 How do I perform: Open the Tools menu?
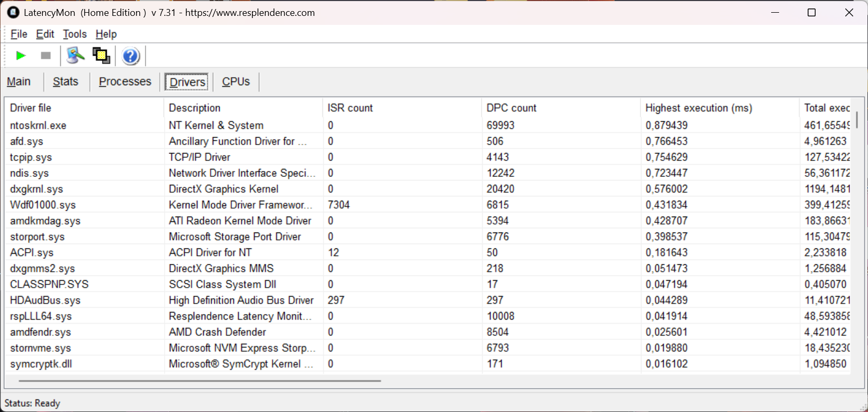(75, 34)
